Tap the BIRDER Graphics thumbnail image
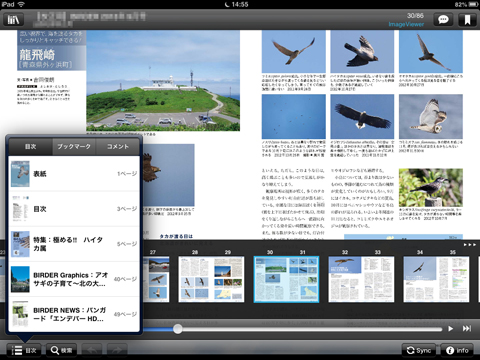 (x=20, y=279)
